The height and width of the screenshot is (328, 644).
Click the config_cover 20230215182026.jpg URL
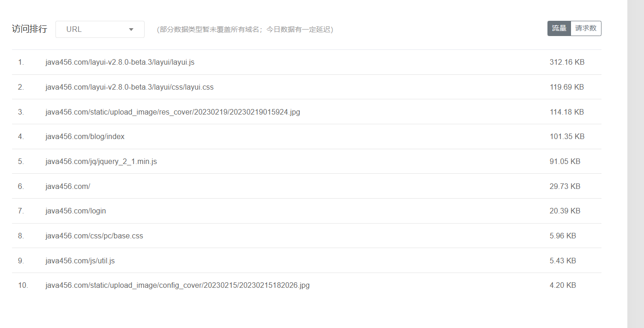[177, 285]
